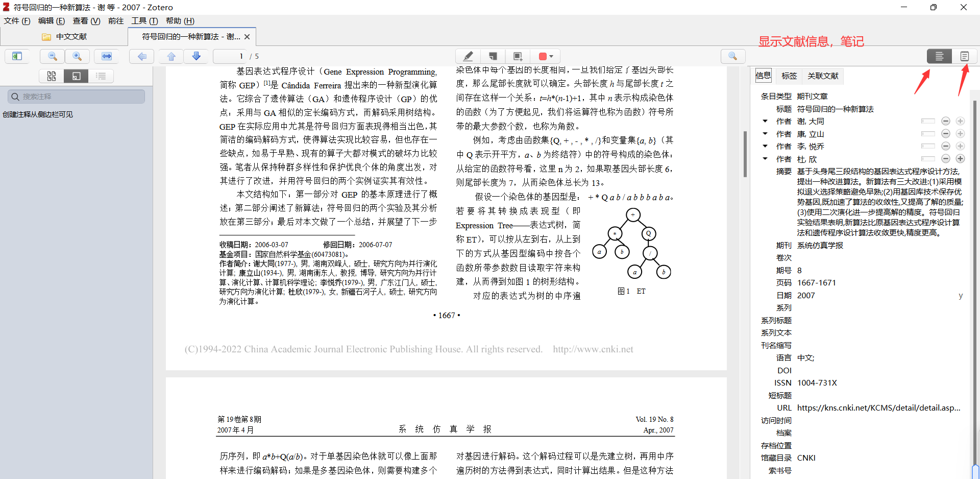Open the 查看 menu
The height and width of the screenshot is (479, 980).
click(86, 21)
